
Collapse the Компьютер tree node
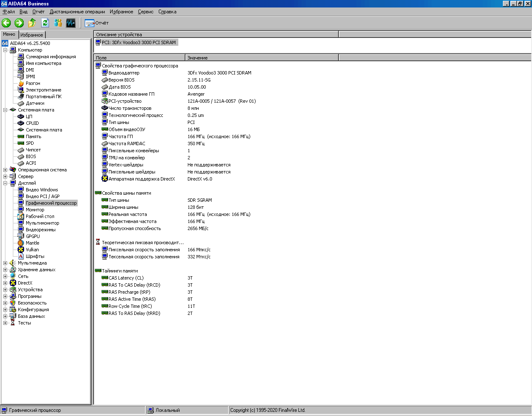click(5, 50)
